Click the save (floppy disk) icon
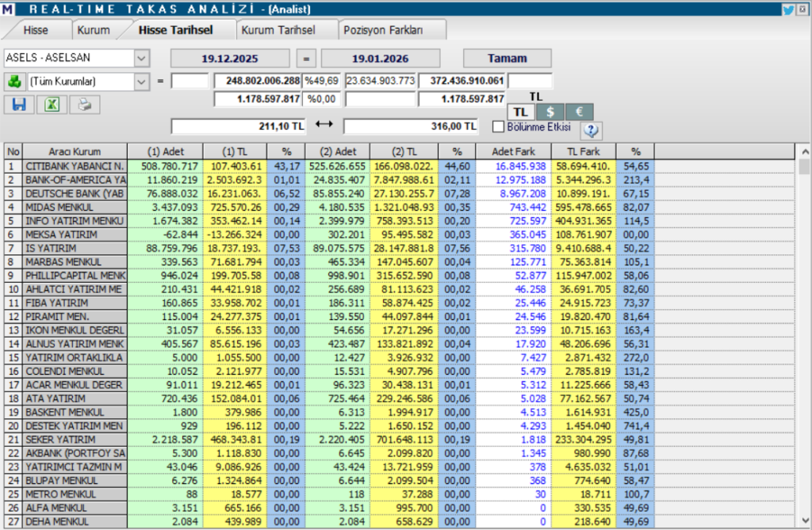Viewport: 812px width, 530px height. click(x=19, y=105)
